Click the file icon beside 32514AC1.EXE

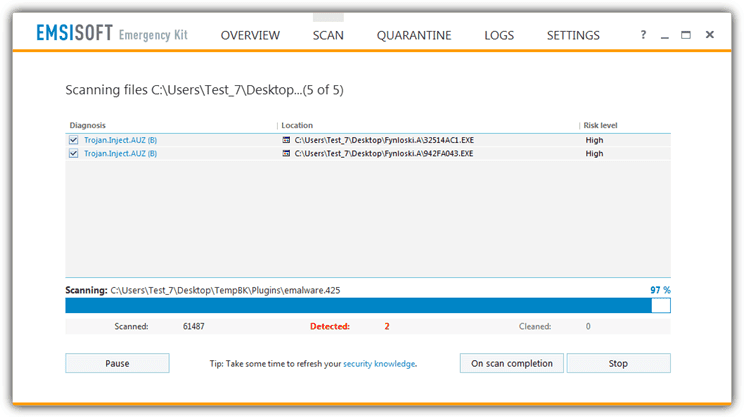[x=286, y=140]
